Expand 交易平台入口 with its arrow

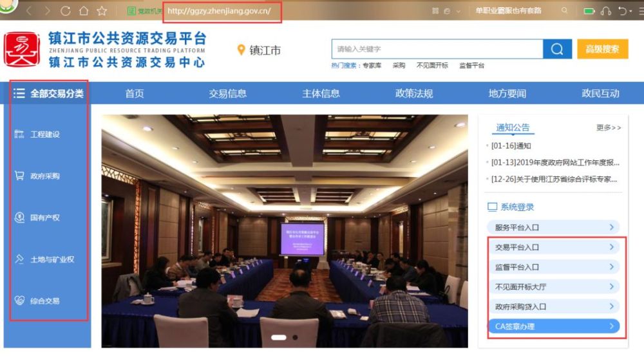tap(611, 247)
